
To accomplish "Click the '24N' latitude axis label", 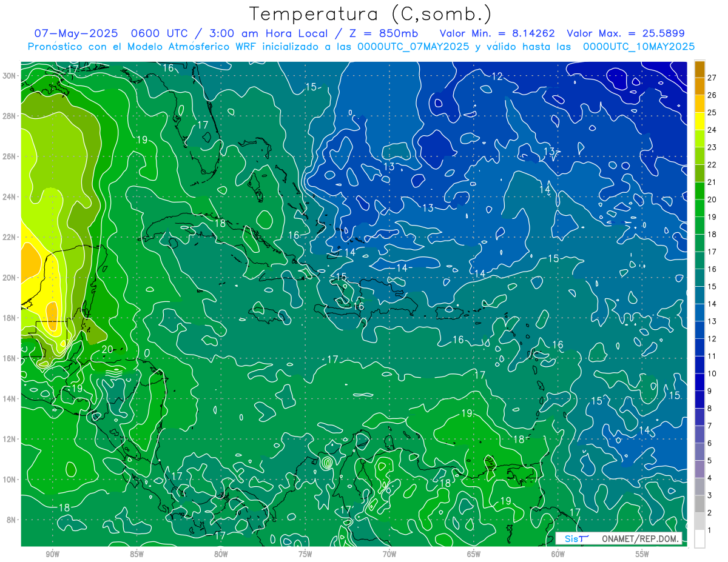I will point(8,197).
